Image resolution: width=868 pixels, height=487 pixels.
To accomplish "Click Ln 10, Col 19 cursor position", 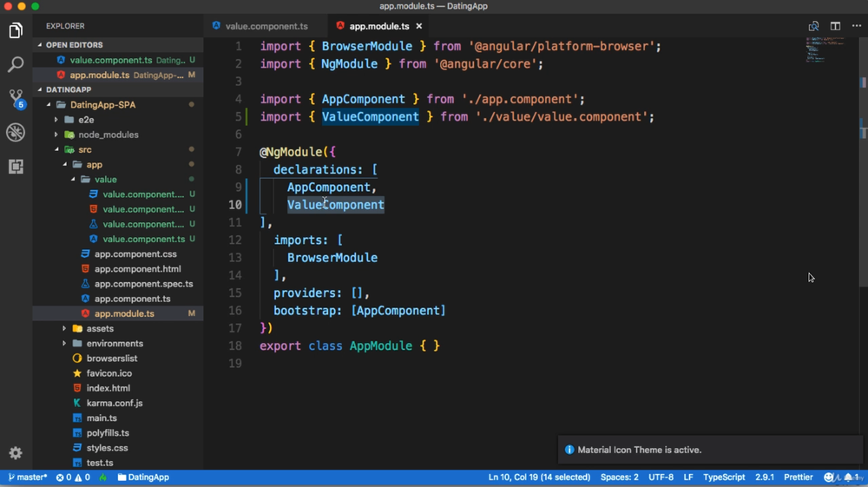I will (x=539, y=477).
